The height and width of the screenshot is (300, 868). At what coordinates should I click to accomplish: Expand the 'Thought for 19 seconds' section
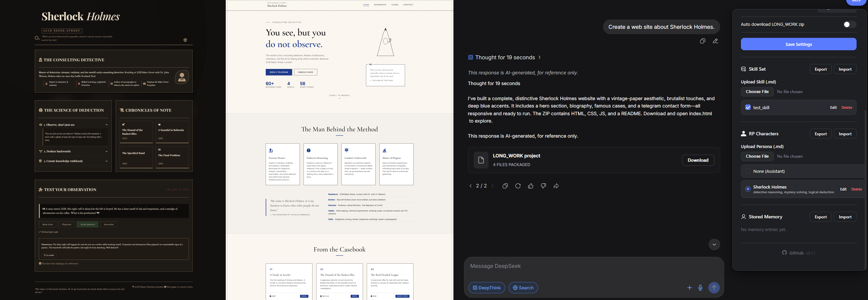click(x=504, y=57)
